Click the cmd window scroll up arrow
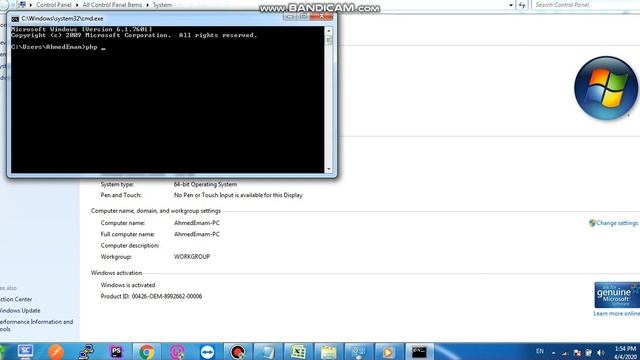This screenshot has height=360, width=640. (329, 31)
